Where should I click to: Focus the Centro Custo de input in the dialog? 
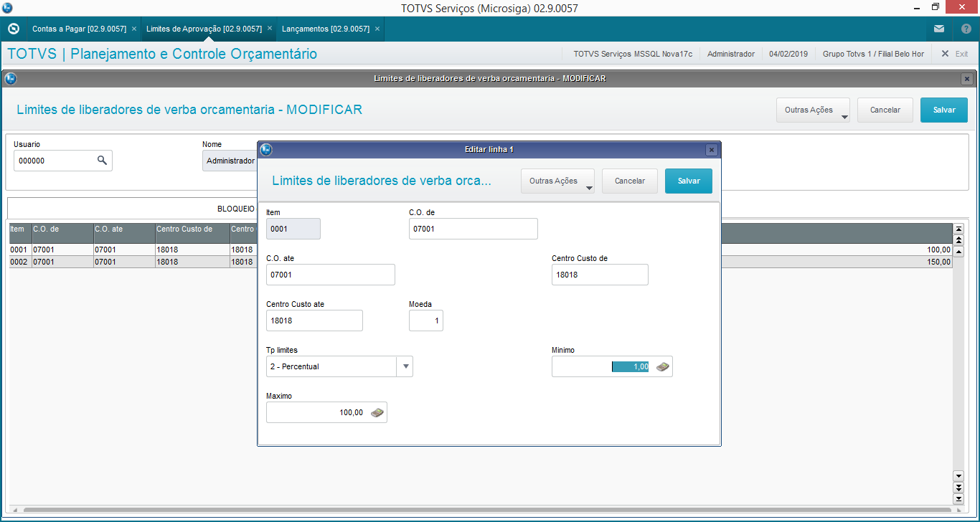(x=600, y=275)
